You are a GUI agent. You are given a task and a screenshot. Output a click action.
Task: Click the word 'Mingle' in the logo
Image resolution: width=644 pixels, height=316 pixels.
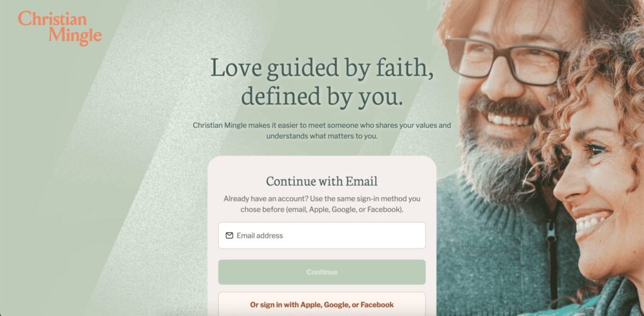[x=75, y=36]
